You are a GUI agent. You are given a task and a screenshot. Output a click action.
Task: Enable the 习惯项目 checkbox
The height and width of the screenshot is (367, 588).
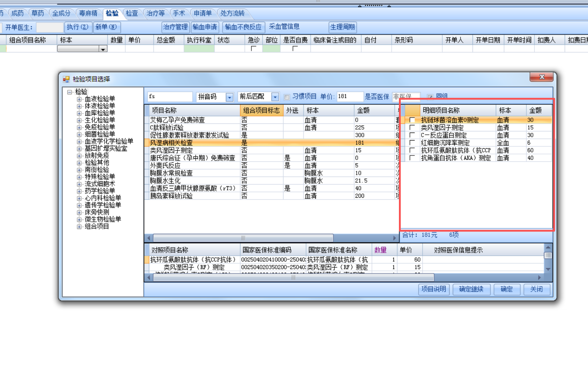pos(287,97)
